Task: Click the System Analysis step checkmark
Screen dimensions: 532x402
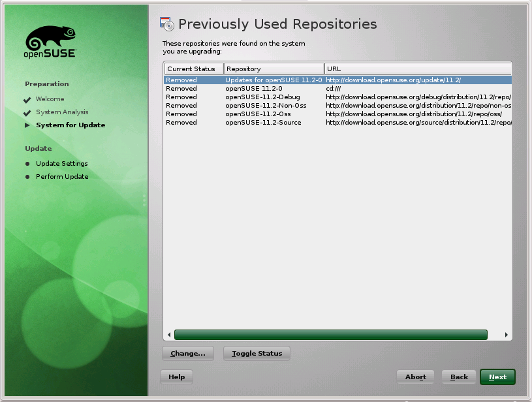Action: 27,113
